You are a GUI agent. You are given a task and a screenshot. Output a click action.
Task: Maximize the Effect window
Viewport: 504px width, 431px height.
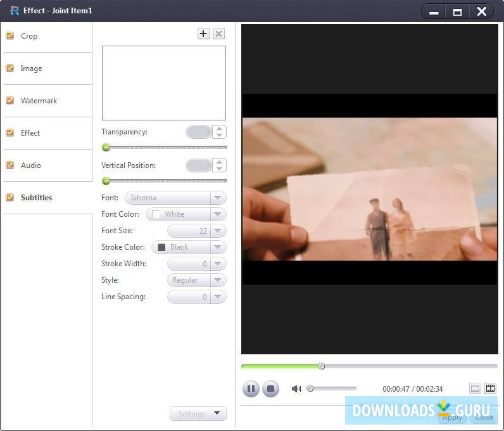(x=457, y=11)
